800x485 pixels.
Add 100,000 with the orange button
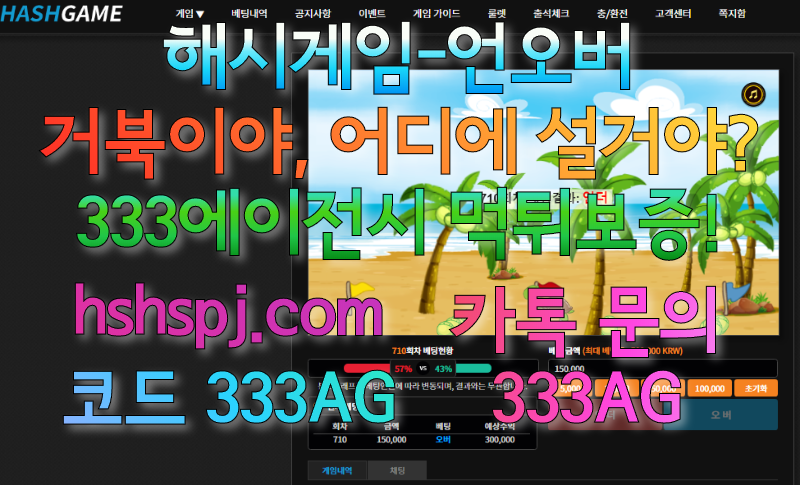coord(709,389)
